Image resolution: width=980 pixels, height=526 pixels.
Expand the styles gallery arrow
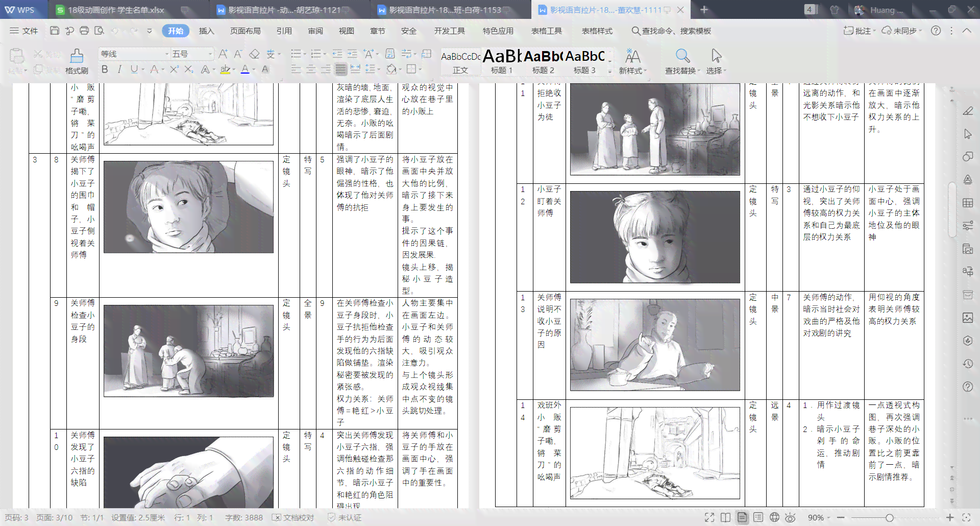tap(609, 71)
